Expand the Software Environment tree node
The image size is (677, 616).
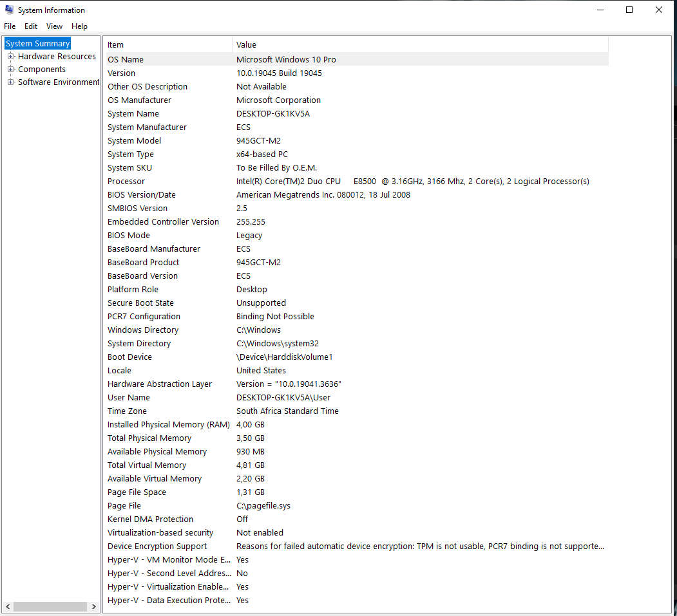(x=10, y=82)
